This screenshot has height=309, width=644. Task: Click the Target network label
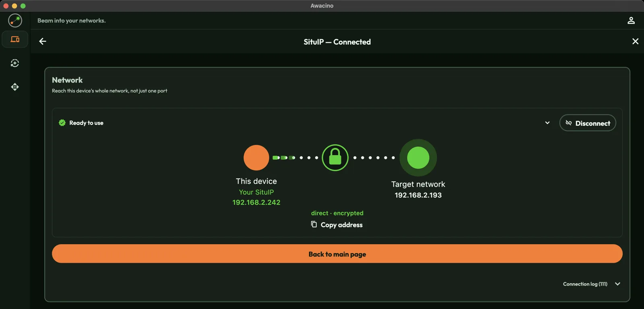pos(418,184)
